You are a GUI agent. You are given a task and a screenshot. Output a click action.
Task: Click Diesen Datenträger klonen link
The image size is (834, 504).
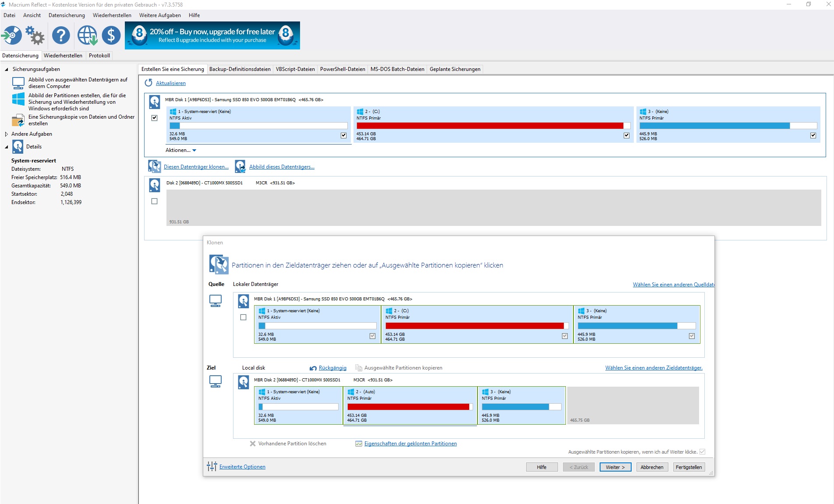[196, 167]
